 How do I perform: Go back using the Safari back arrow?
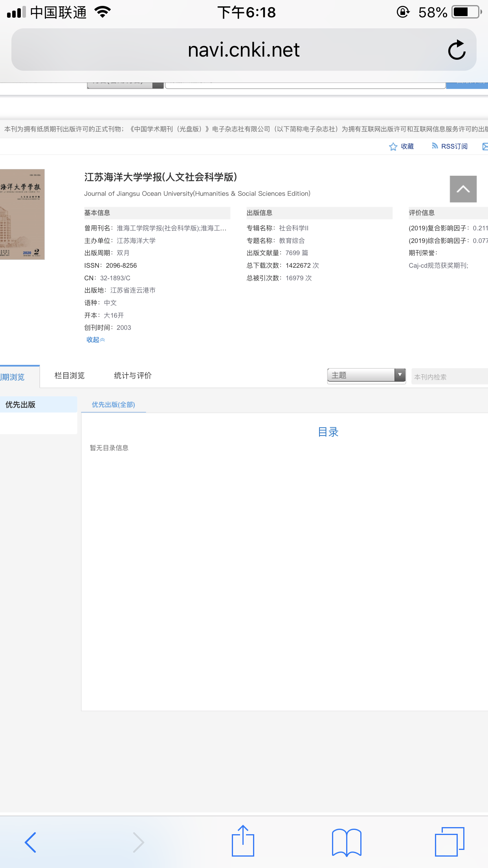(x=31, y=842)
